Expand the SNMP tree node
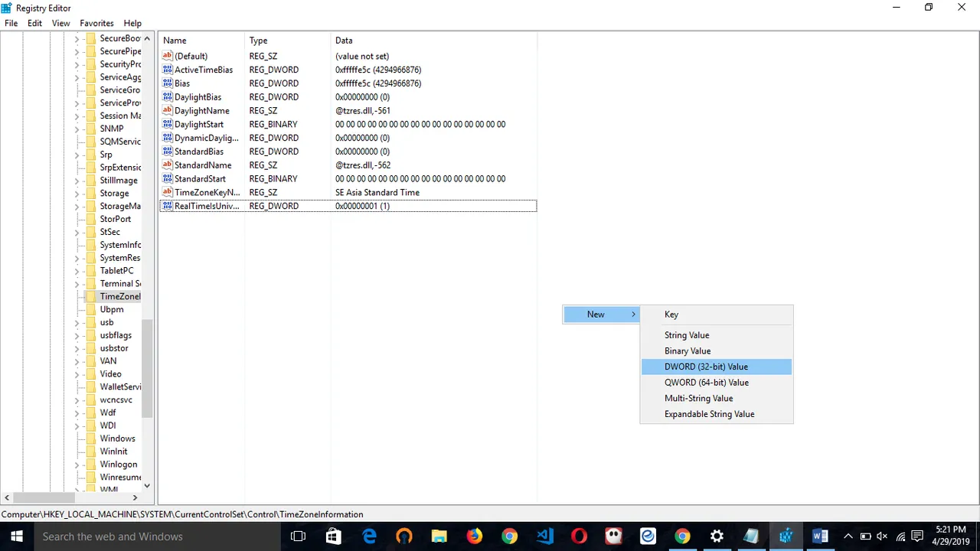Image resolution: width=980 pixels, height=551 pixels. pyautogui.click(x=77, y=129)
